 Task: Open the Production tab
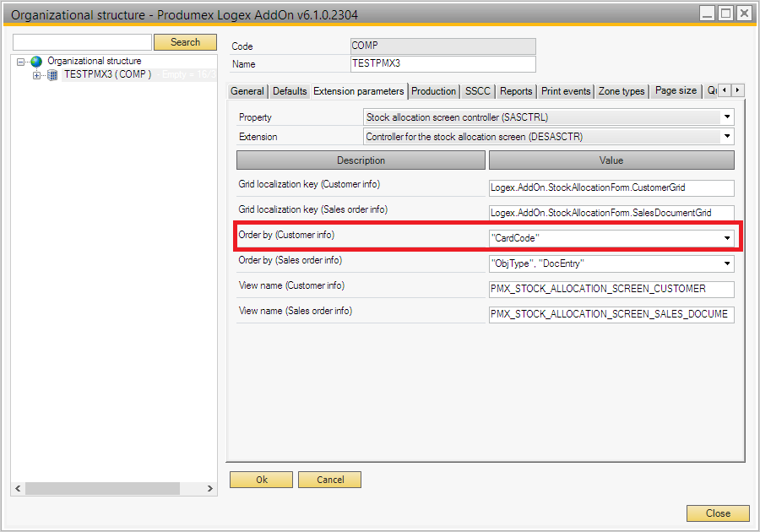pos(433,91)
